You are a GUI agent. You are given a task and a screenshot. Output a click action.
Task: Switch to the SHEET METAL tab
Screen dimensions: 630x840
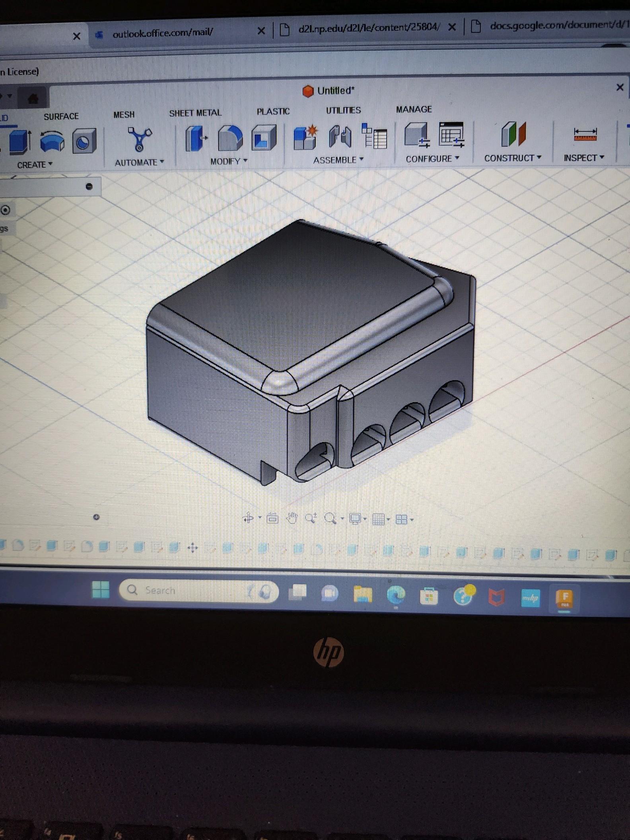[x=195, y=113]
